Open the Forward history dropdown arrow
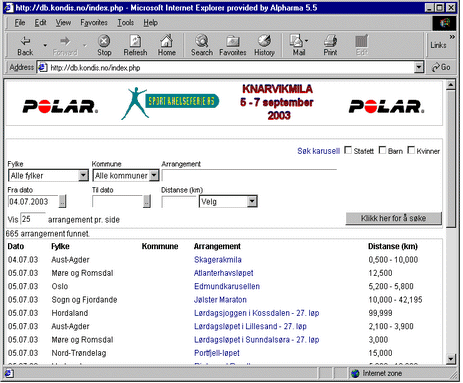The image size is (463, 383). click(85, 45)
